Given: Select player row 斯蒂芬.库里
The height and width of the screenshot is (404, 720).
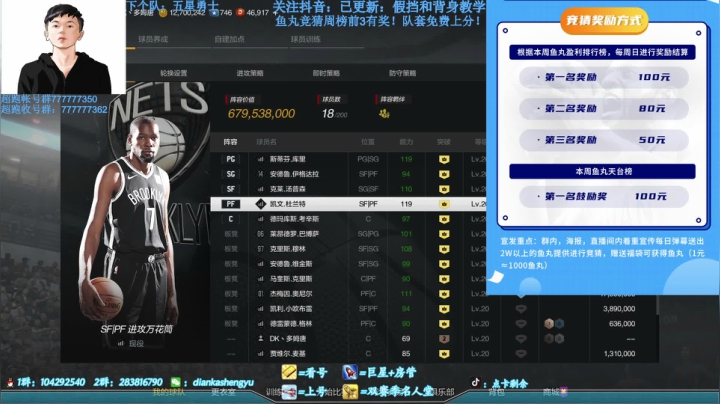Looking at the screenshot, I should 348,159.
